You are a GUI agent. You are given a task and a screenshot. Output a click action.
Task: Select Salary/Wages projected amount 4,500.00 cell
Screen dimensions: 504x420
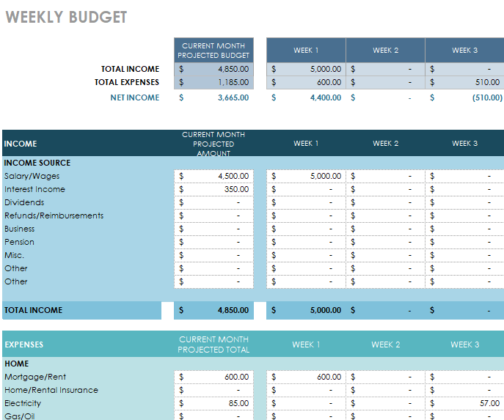(x=214, y=176)
